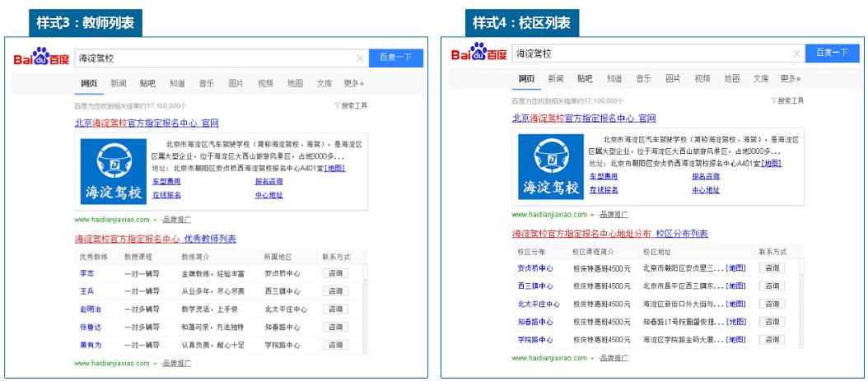This screenshot has width=868, height=381.
Task: Switch to 新闻 tab in the teacher list panel
Action: [x=119, y=83]
